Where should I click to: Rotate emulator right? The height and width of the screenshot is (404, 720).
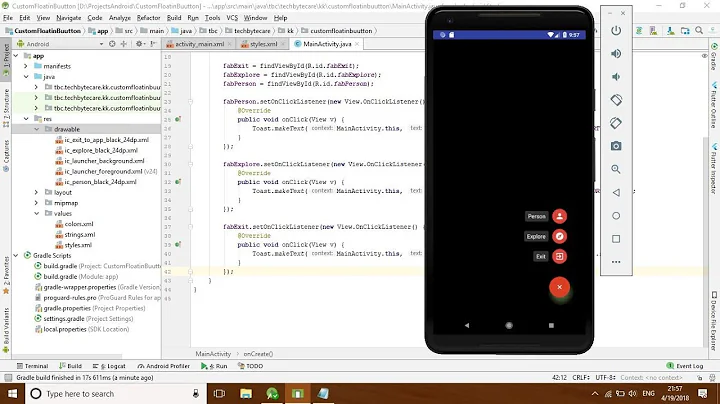point(616,123)
